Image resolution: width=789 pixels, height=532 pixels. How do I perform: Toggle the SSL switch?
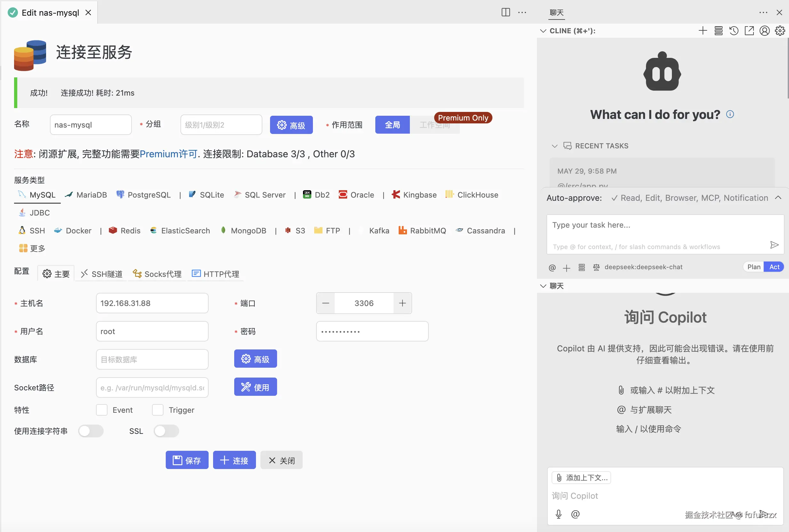(x=166, y=431)
